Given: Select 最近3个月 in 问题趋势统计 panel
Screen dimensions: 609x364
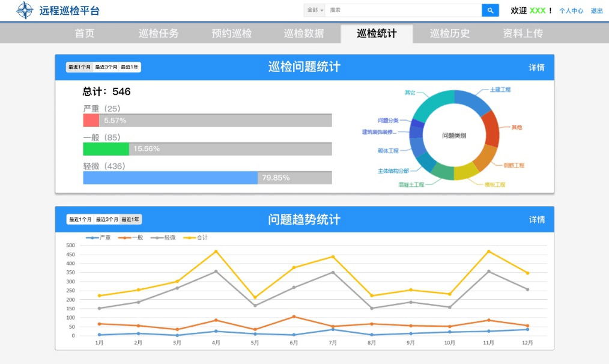Looking at the screenshot, I should 106,220.
